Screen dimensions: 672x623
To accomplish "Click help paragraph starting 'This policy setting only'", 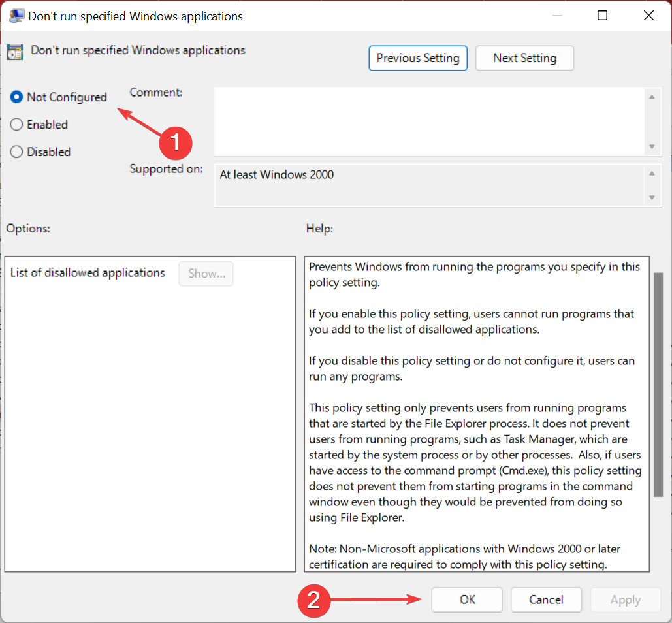I will pyautogui.click(x=475, y=463).
